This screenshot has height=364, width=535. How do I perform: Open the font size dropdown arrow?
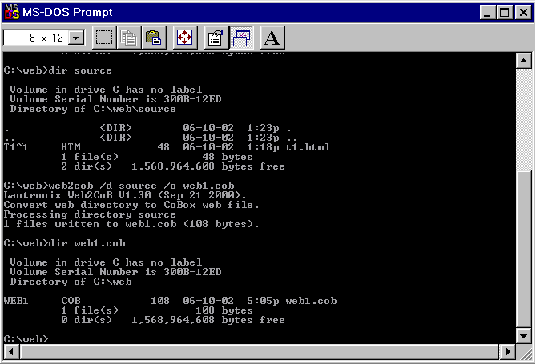[76, 38]
